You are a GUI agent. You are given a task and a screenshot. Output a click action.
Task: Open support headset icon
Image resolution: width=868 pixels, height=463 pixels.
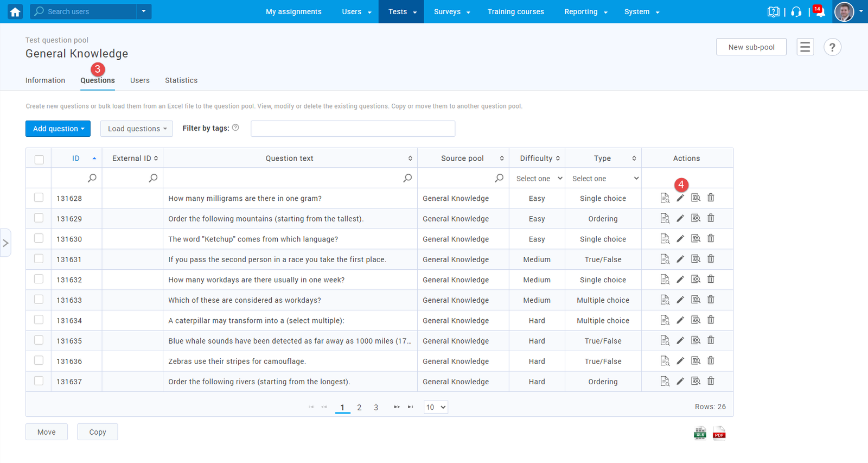click(x=796, y=12)
